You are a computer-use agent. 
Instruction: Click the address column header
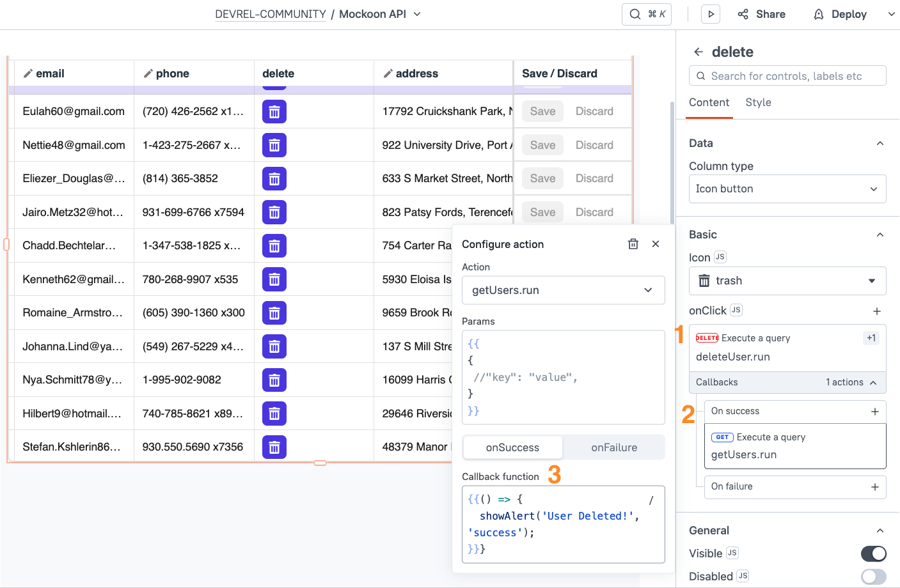click(x=443, y=73)
